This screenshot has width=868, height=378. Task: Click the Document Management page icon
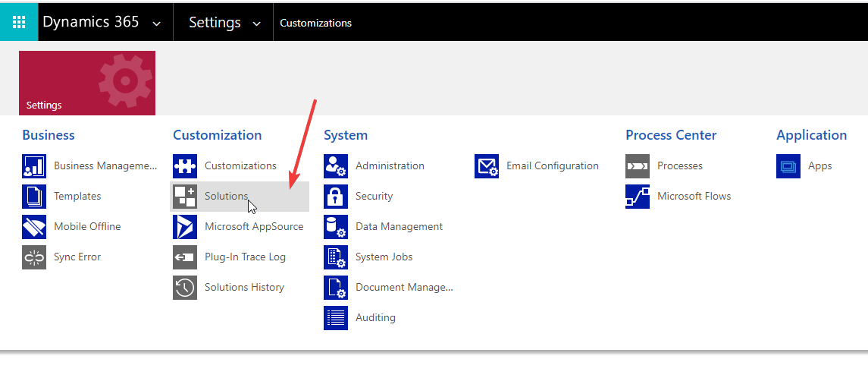click(336, 288)
